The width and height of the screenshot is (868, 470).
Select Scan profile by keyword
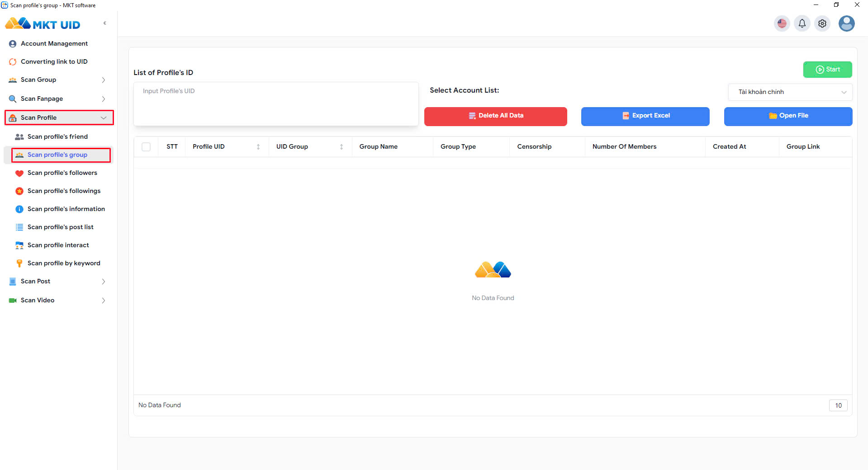[x=64, y=263]
